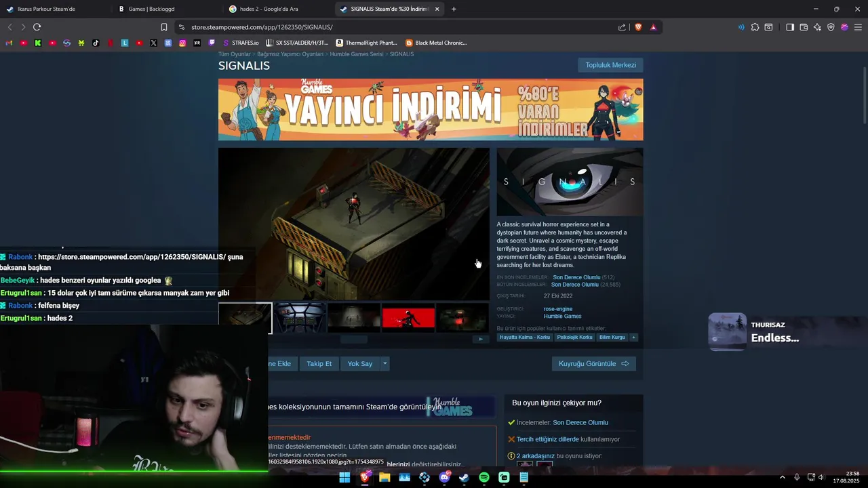Click Kuyruğu Görüntüle button
The image size is (868, 488).
[593, 364]
